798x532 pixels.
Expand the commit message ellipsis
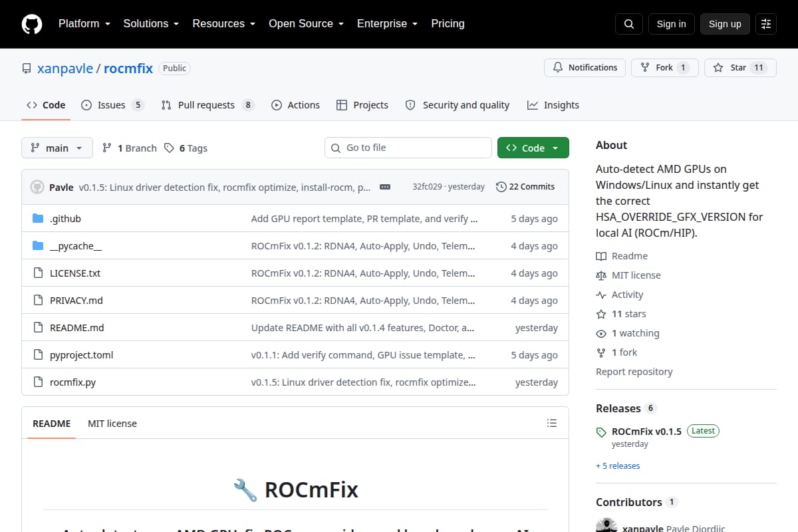click(x=385, y=187)
